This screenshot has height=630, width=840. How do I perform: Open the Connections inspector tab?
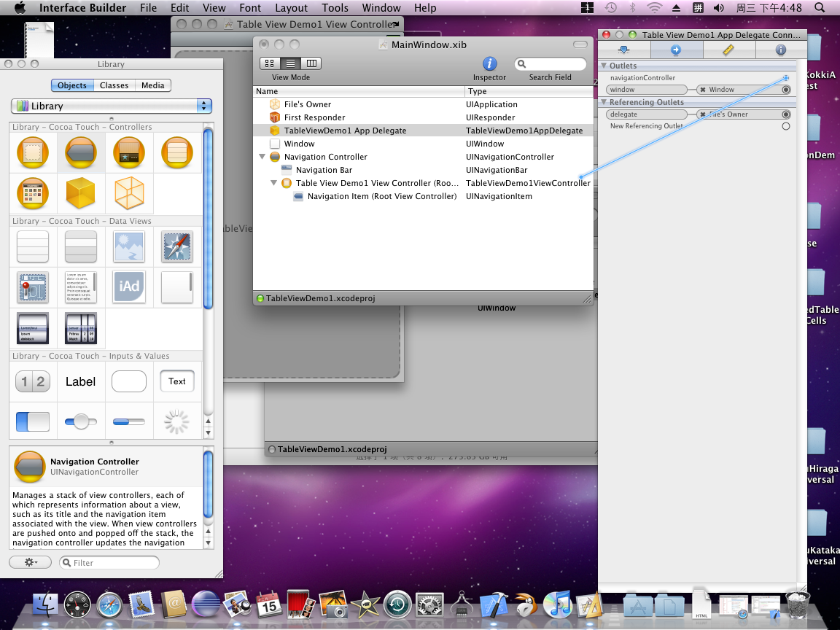[676, 50]
